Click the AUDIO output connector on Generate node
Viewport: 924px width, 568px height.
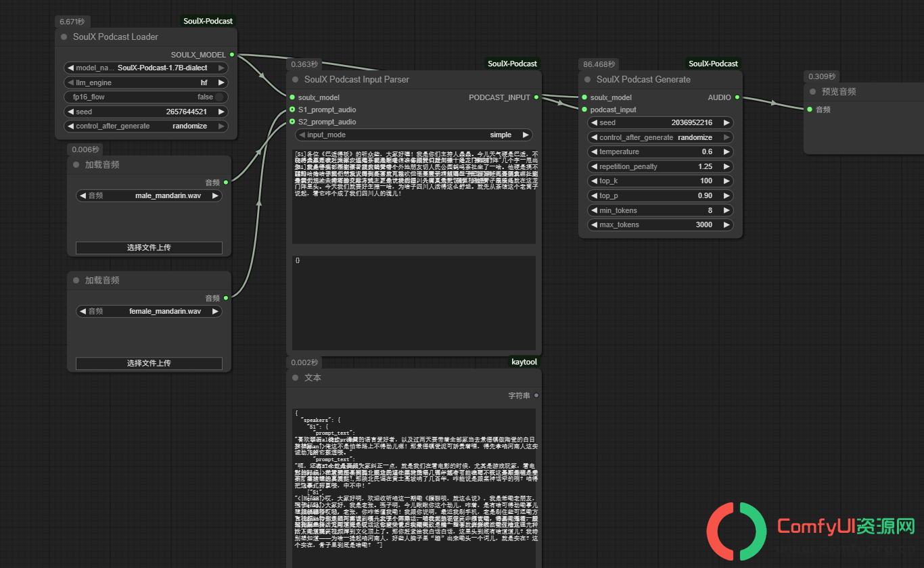coord(737,97)
